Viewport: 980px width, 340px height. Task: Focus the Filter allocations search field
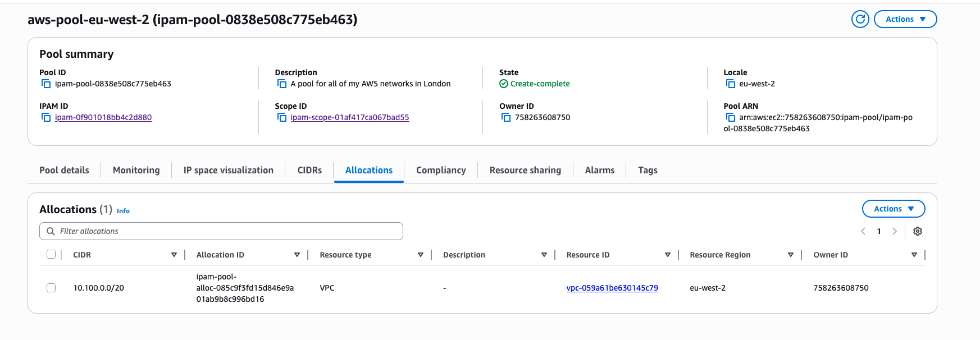pyautogui.click(x=225, y=231)
